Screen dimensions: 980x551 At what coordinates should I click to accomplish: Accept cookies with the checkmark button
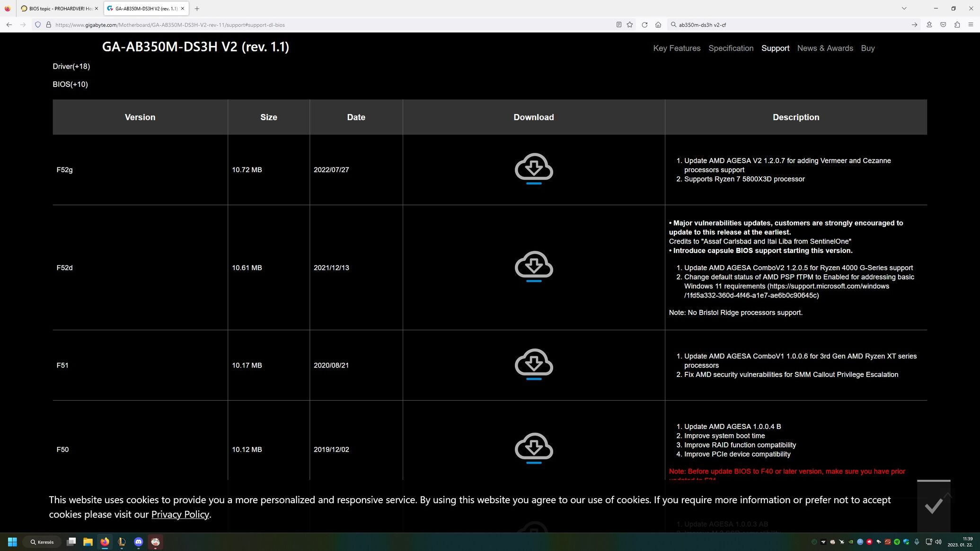(x=933, y=507)
